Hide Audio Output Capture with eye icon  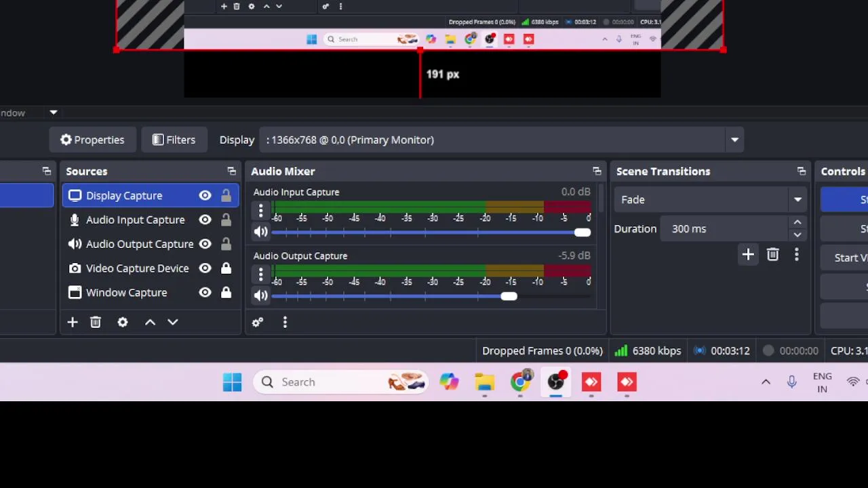tap(205, 244)
